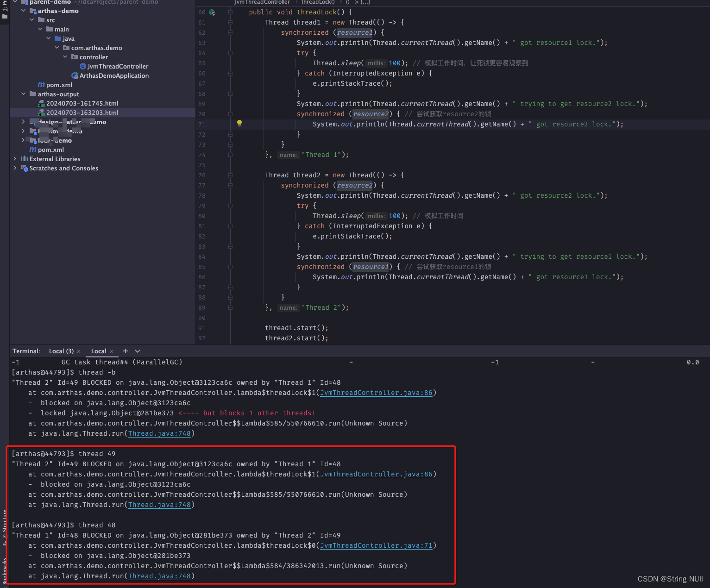Screen dimensions: 710x588
Task: Click the src folder icon
Action: pos(41,20)
